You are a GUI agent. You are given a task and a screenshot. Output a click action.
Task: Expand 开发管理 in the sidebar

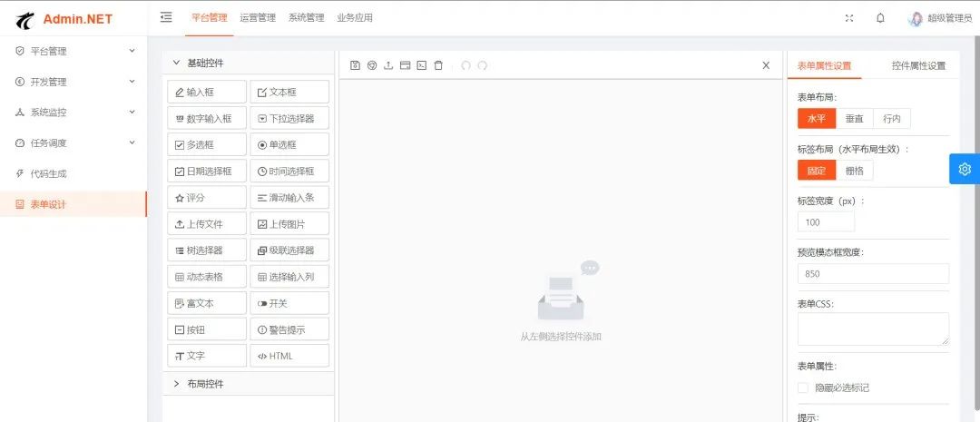[73, 82]
